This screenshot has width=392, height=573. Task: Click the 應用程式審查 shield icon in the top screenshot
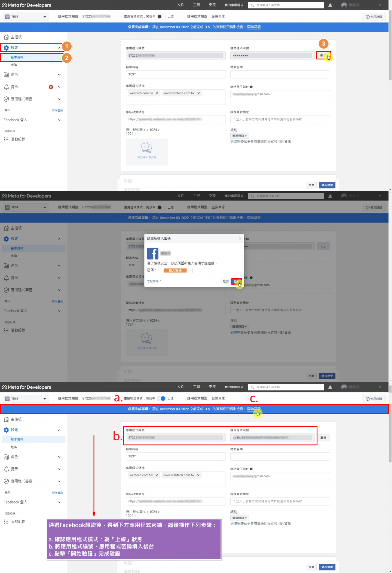coord(6,99)
